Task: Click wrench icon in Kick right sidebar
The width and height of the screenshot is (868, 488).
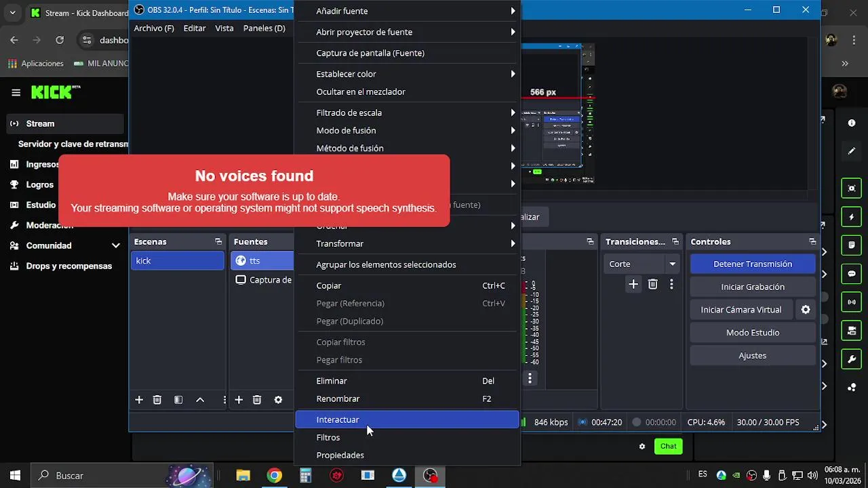Action: click(852, 359)
